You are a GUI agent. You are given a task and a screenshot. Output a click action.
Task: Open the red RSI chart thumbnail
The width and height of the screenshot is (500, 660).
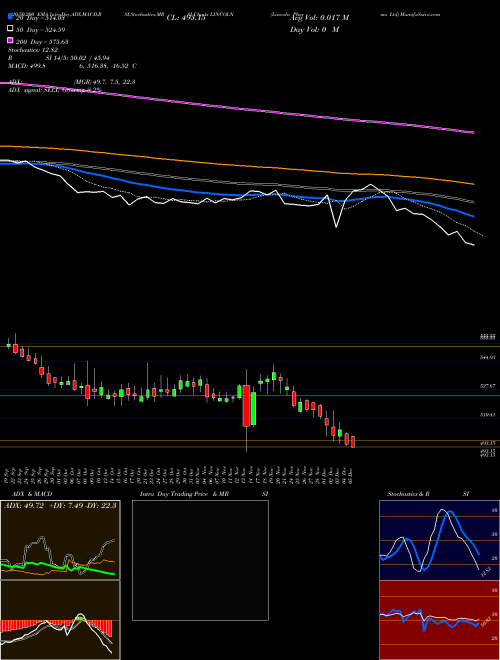coord(439,620)
